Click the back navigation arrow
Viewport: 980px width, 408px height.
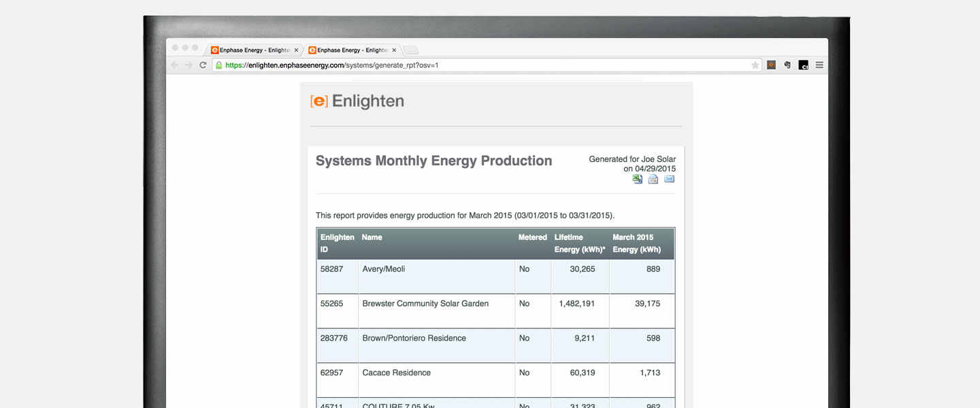[174, 65]
